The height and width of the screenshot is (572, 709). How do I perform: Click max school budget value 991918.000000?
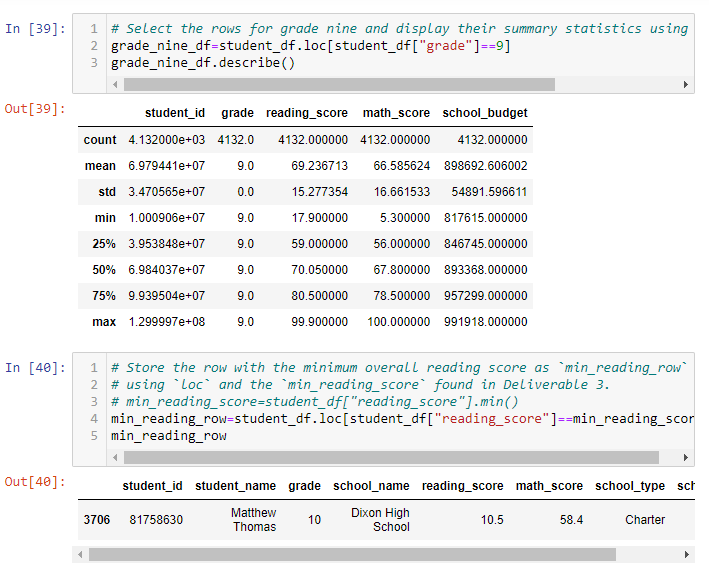[486, 322]
